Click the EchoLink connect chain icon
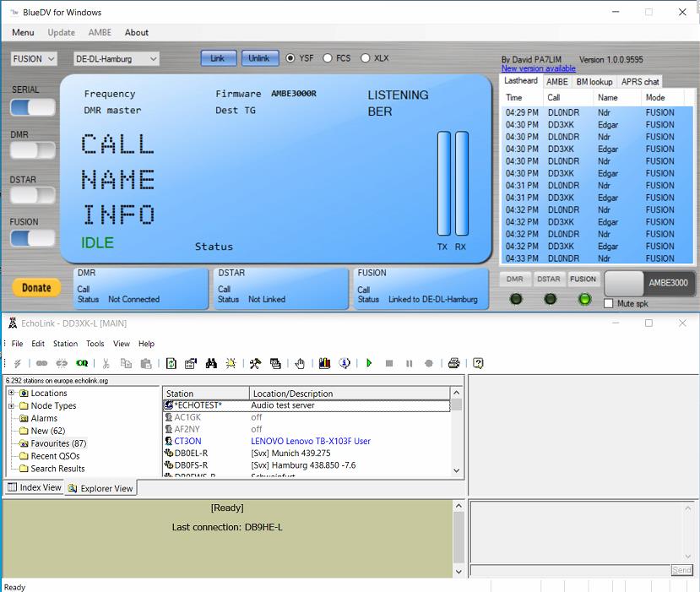 41,363
